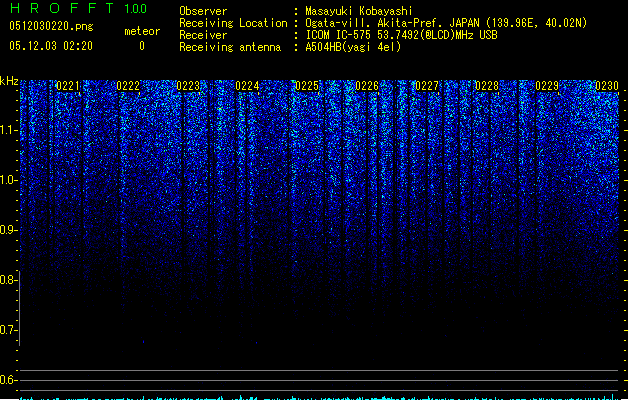Click the Receiving Location value Ogata-vill. Akita-Pref.

(372, 23)
